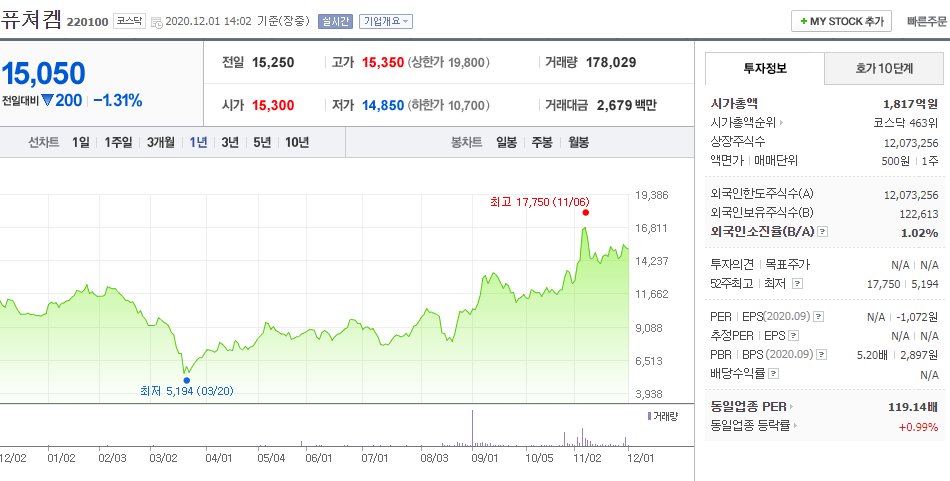Click the 상장주식수 value
The width and height of the screenshot is (950, 481).
point(911,143)
